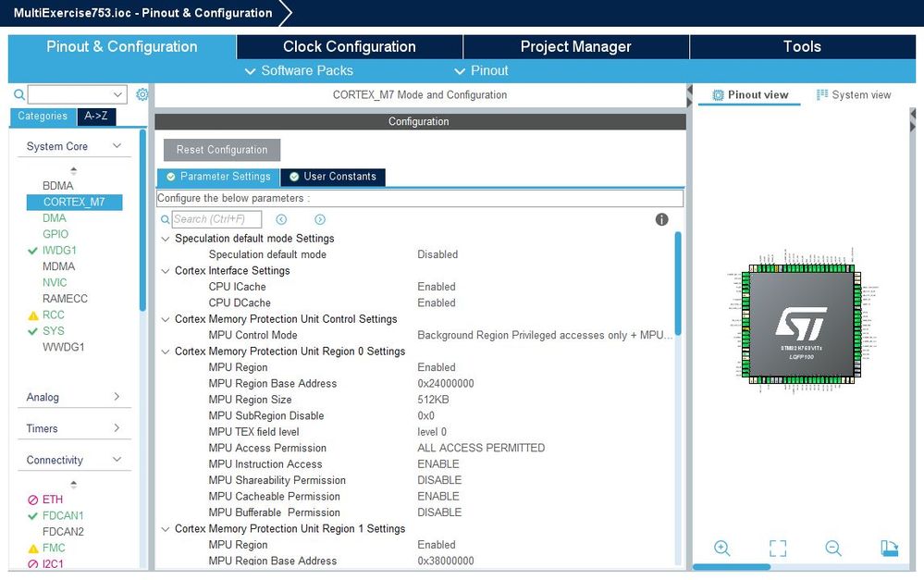The height and width of the screenshot is (580, 924).
Task: Click the zoom in magnifier icon
Action: tap(721, 549)
